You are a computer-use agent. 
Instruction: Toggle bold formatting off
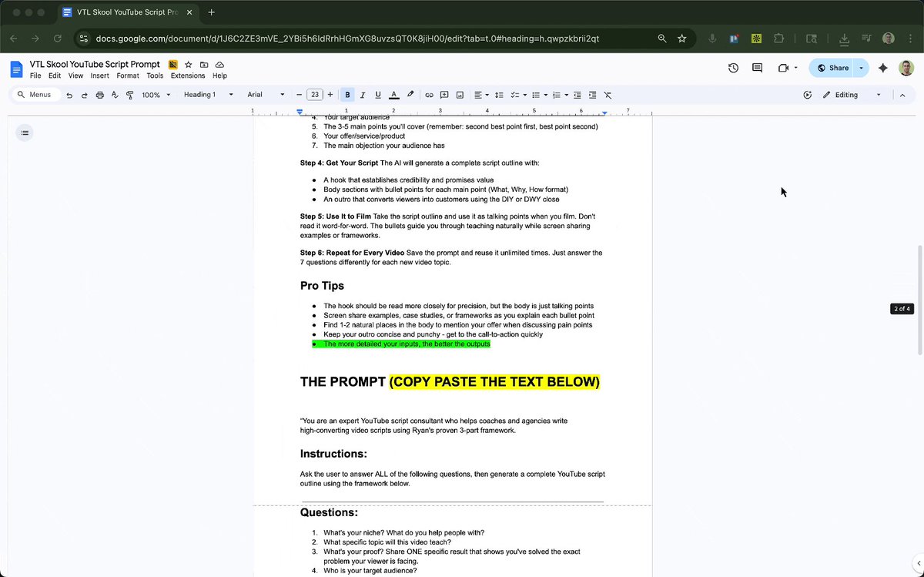(347, 95)
